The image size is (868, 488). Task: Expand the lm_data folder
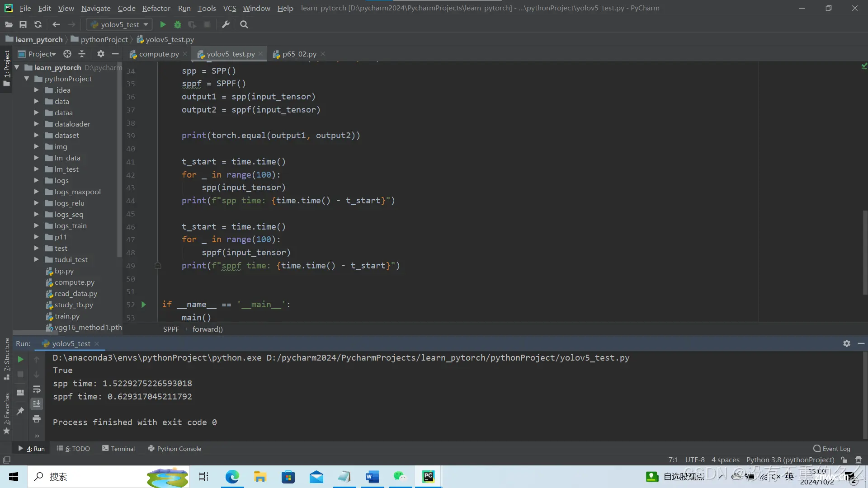(37, 158)
